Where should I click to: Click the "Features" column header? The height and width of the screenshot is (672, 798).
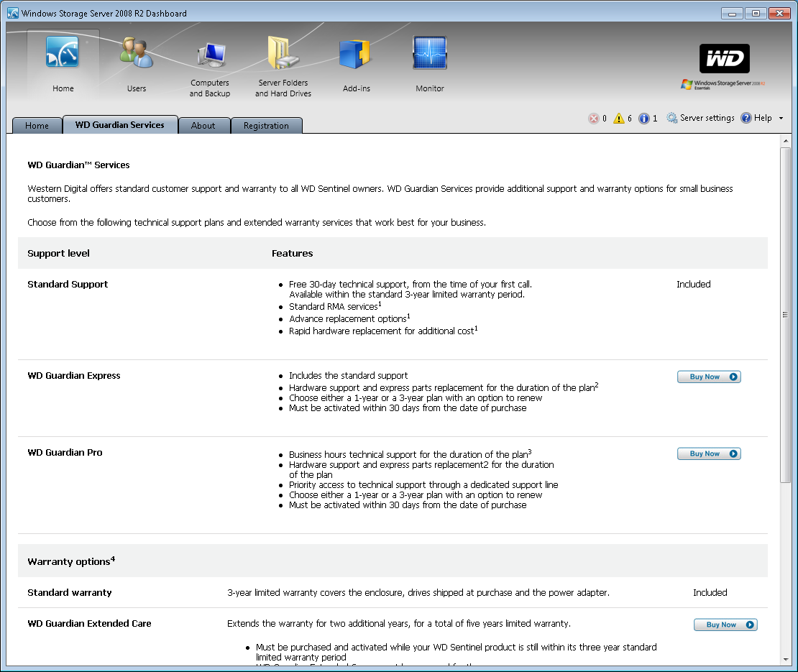[x=292, y=253]
